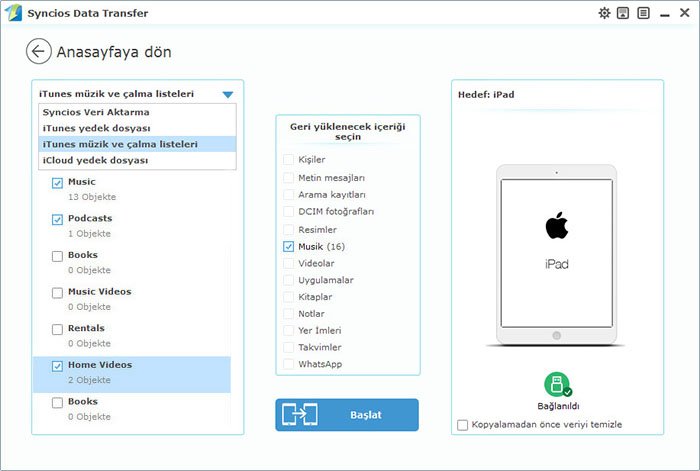
Task: Check the Books checkbox above Music Videos
Action: click(57, 256)
